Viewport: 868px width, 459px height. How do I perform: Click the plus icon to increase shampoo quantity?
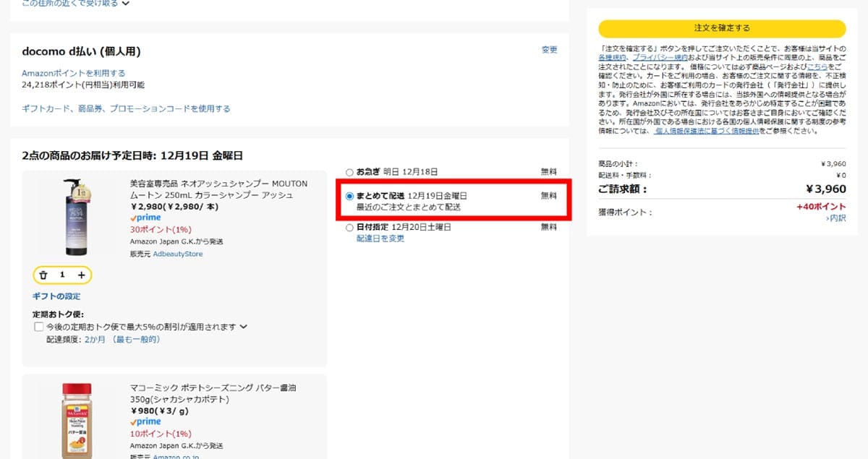tap(82, 275)
